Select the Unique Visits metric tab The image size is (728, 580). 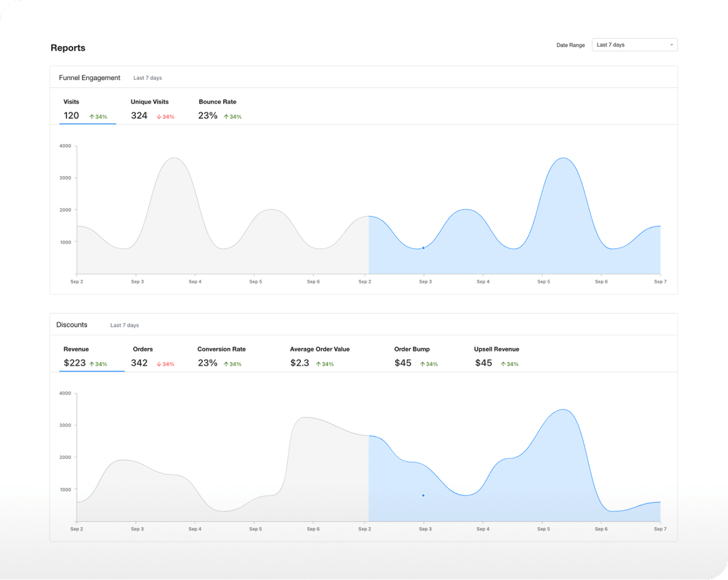152,110
